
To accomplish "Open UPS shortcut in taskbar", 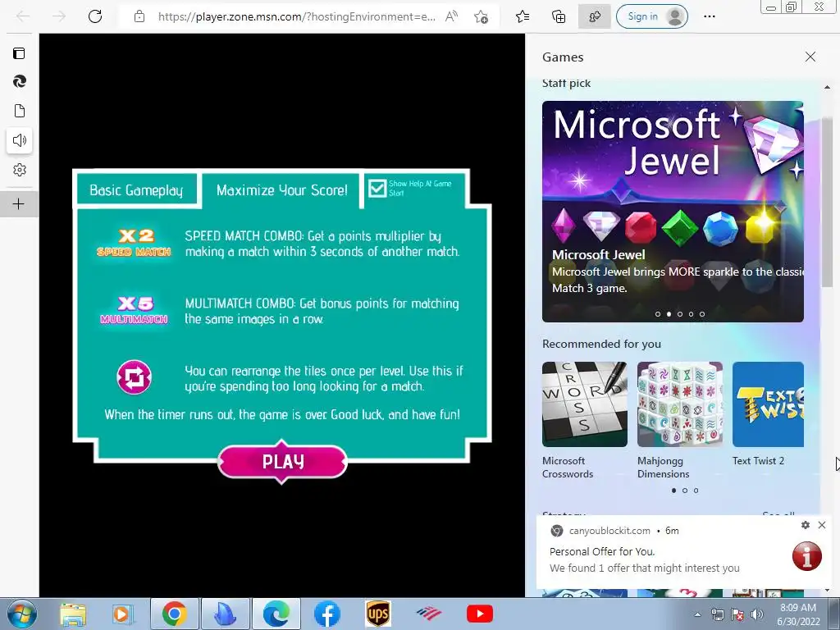I will point(377,614).
